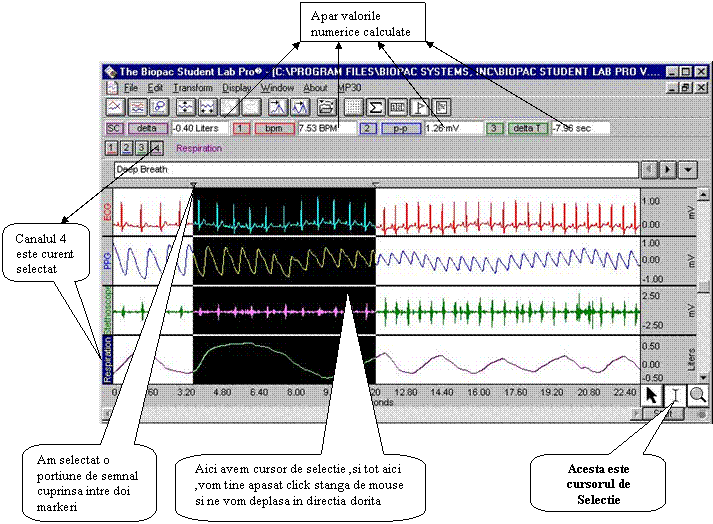Open the delta measurement type dropdown
This screenshot has width=713, height=524.
tap(147, 128)
